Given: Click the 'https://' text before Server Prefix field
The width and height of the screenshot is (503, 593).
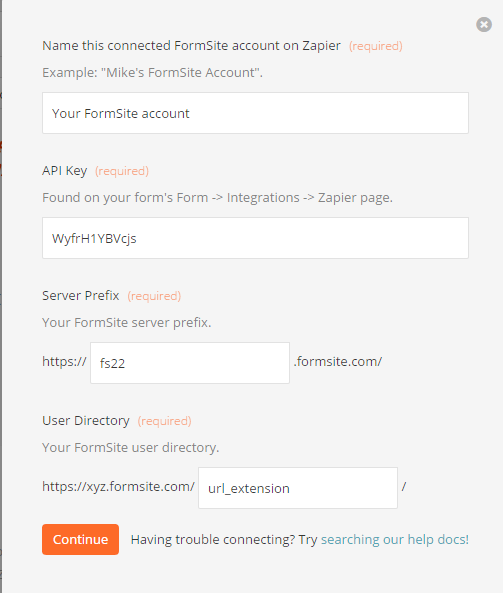Looking at the screenshot, I should [x=64, y=362].
